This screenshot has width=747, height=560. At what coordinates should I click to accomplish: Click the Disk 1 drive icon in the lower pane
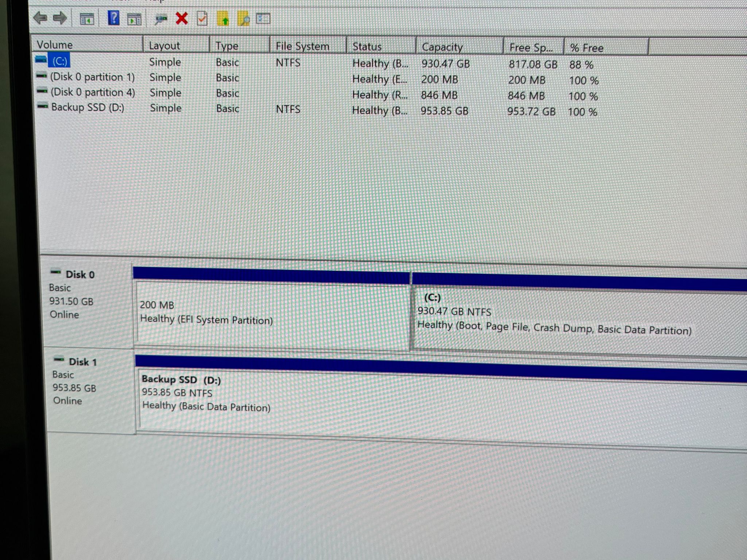click(59, 359)
